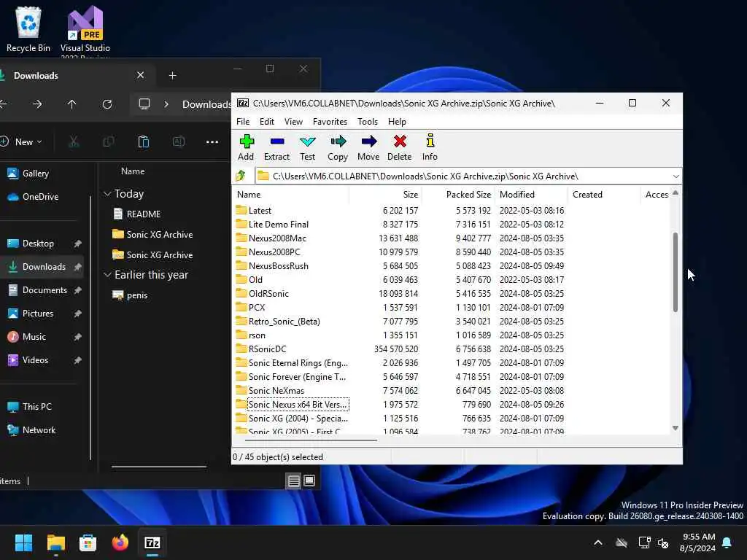Image resolution: width=747 pixels, height=560 pixels.
Task: Go forward in File Explorer navigation
Action: [37, 104]
